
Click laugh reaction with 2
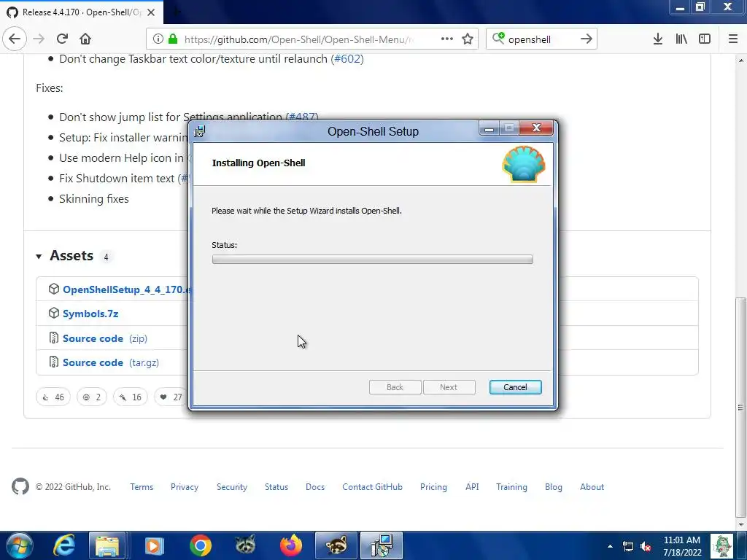coord(92,397)
